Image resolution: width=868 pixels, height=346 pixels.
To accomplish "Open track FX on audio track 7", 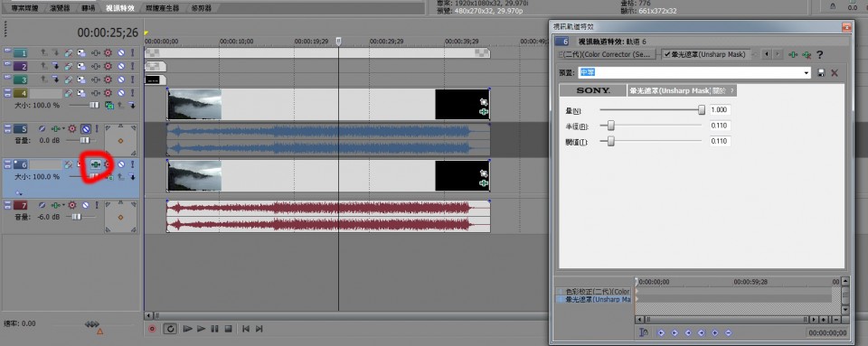I will [55, 206].
